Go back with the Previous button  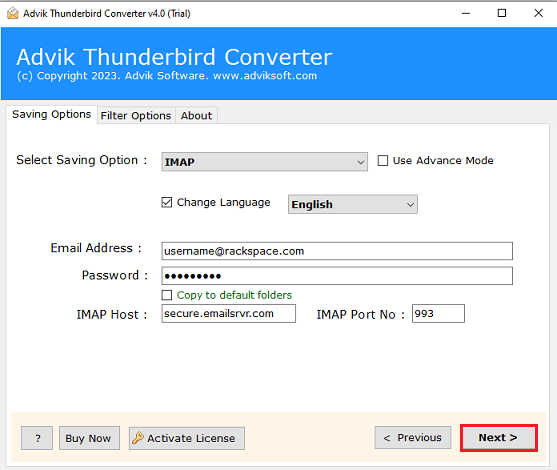(x=412, y=437)
